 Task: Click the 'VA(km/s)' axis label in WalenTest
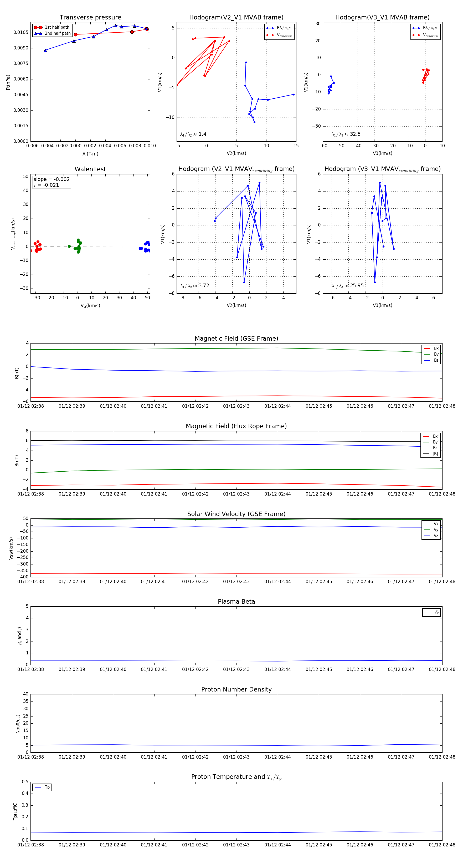pyautogui.click(x=90, y=306)
